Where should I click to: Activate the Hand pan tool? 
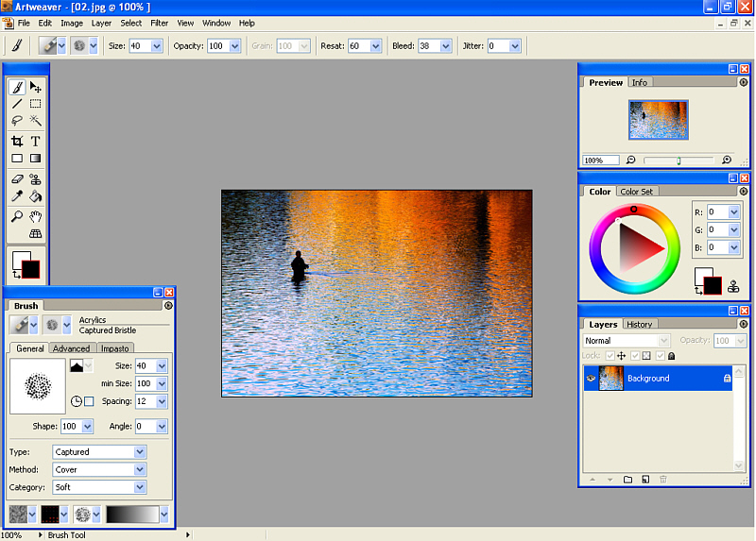(x=36, y=216)
